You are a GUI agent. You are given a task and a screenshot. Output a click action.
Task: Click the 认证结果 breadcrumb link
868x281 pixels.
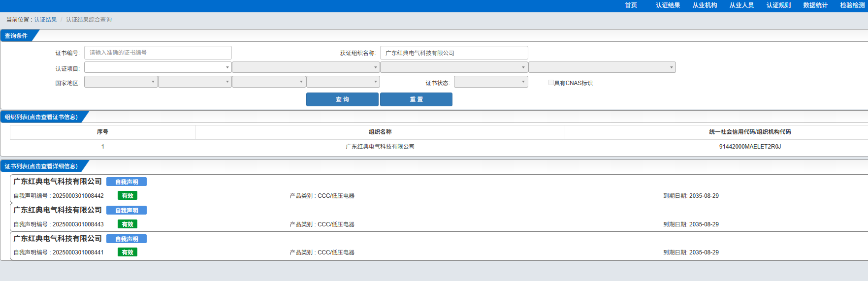coord(45,20)
